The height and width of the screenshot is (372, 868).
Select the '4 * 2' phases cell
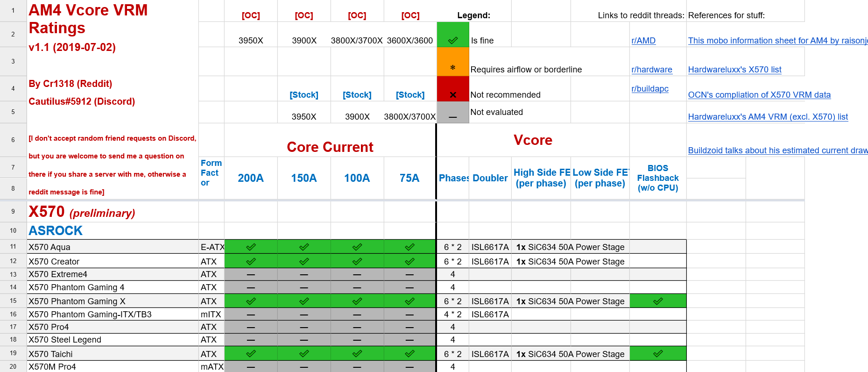click(x=453, y=315)
